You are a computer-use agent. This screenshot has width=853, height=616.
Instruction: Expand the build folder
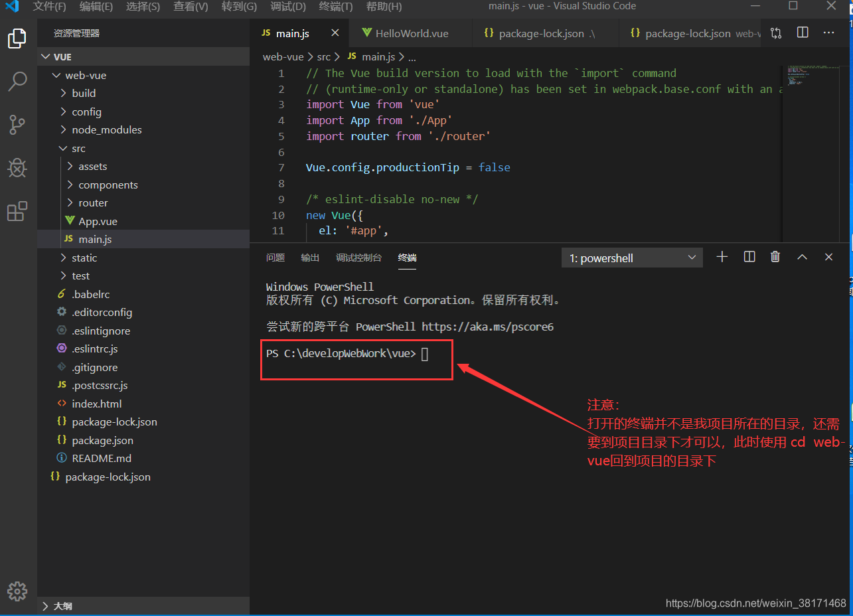click(143, 94)
